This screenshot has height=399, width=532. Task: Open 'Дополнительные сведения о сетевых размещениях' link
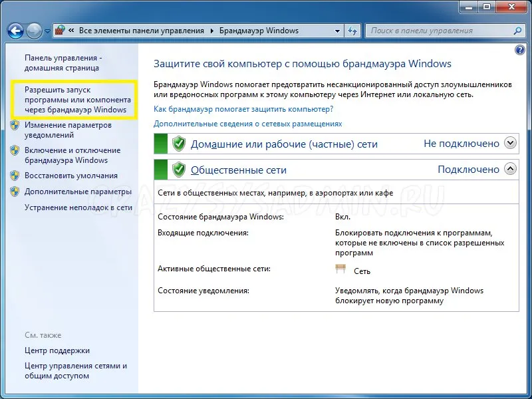(x=247, y=124)
